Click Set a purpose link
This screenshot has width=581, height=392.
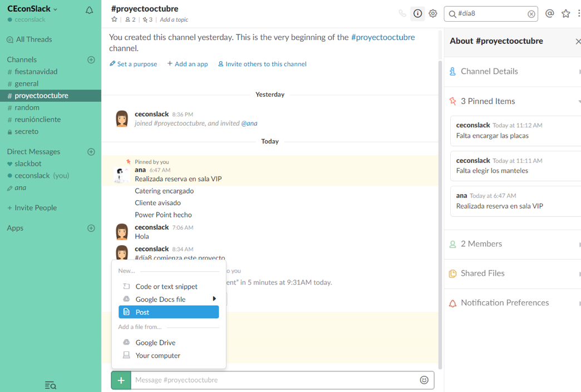pos(134,64)
